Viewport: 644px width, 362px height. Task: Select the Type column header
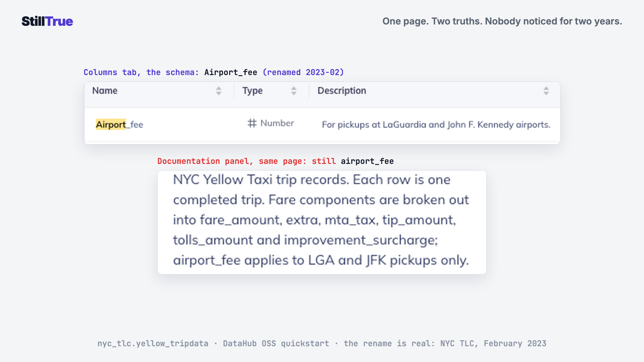pyautogui.click(x=253, y=91)
